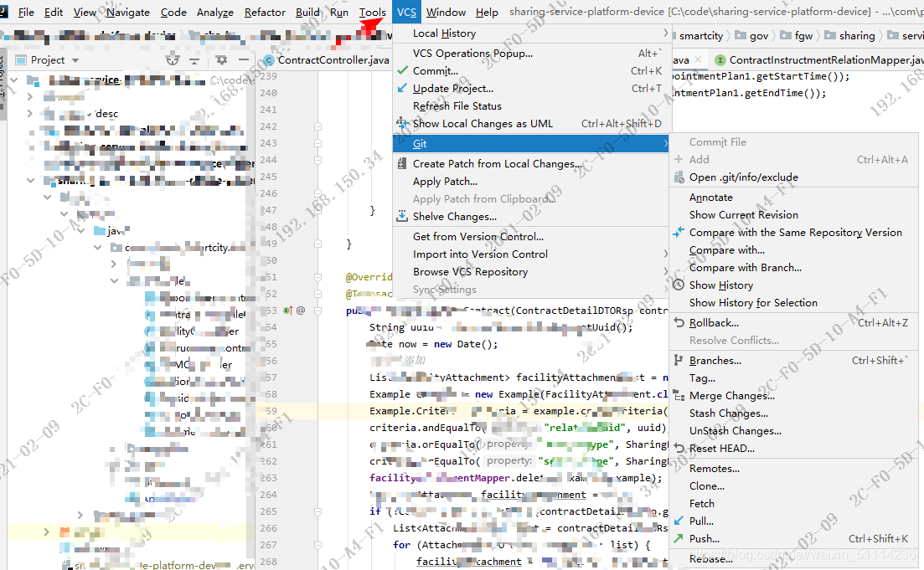Choose Show Current Revision

(x=796, y=215)
